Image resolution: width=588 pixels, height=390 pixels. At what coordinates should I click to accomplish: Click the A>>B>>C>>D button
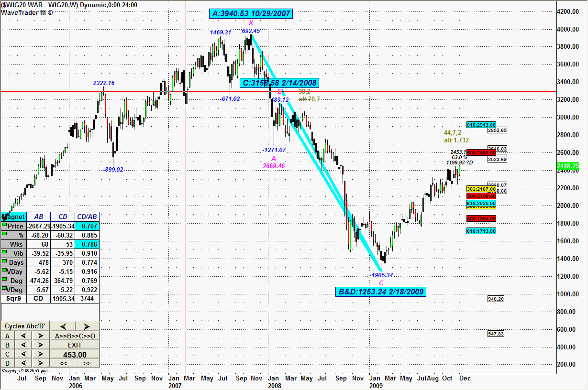click(x=75, y=336)
